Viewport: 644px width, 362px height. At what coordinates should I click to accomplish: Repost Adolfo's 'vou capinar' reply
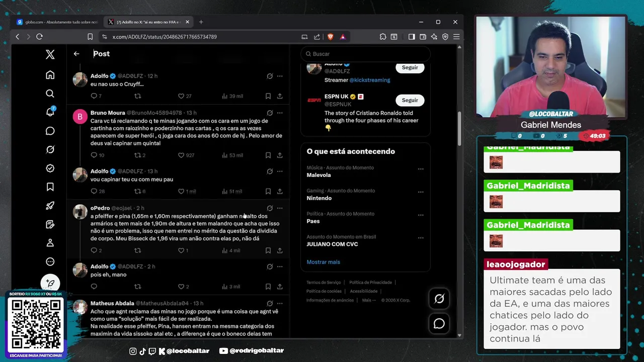coord(137,192)
